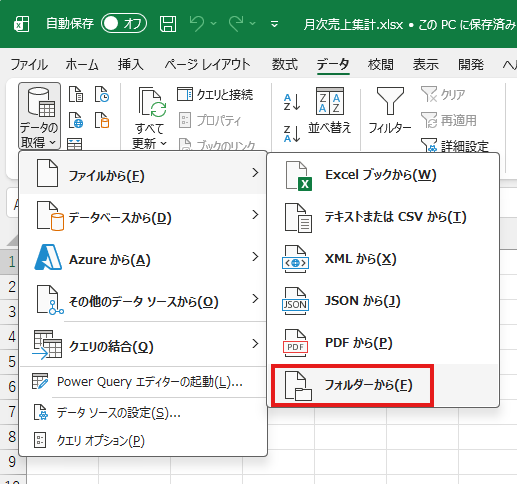Select ファイルから(F) menu item

pyautogui.click(x=143, y=174)
